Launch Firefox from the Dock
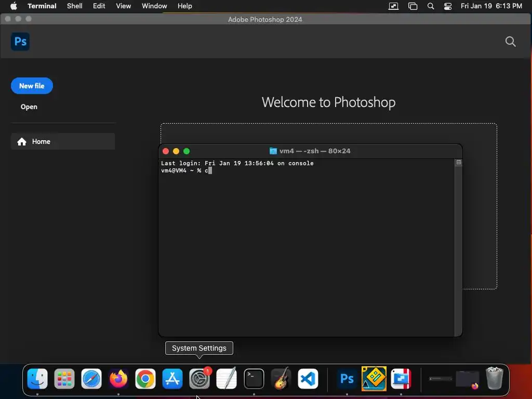532x399 pixels. [118, 379]
